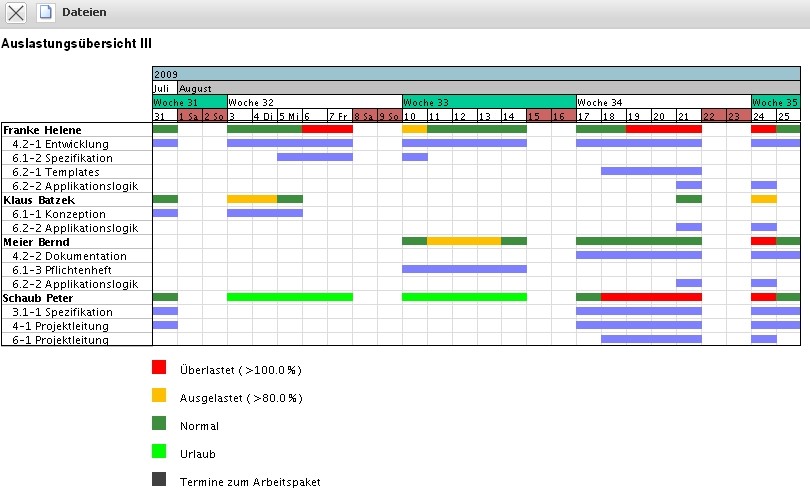810x491 pixels.
Task: Click the dark gray Termine zum Arbeitspaket swatch
Action: click(x=159, y=480)
